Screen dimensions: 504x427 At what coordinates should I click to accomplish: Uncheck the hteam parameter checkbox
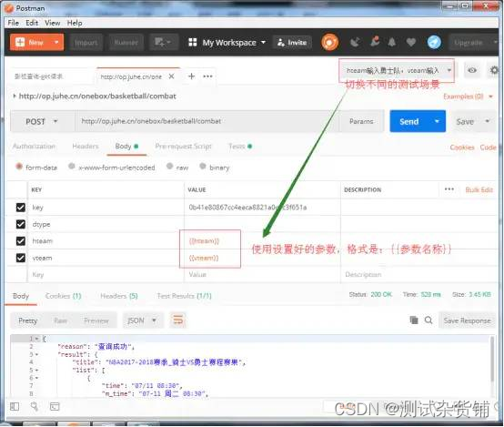(x=21, y=240)
